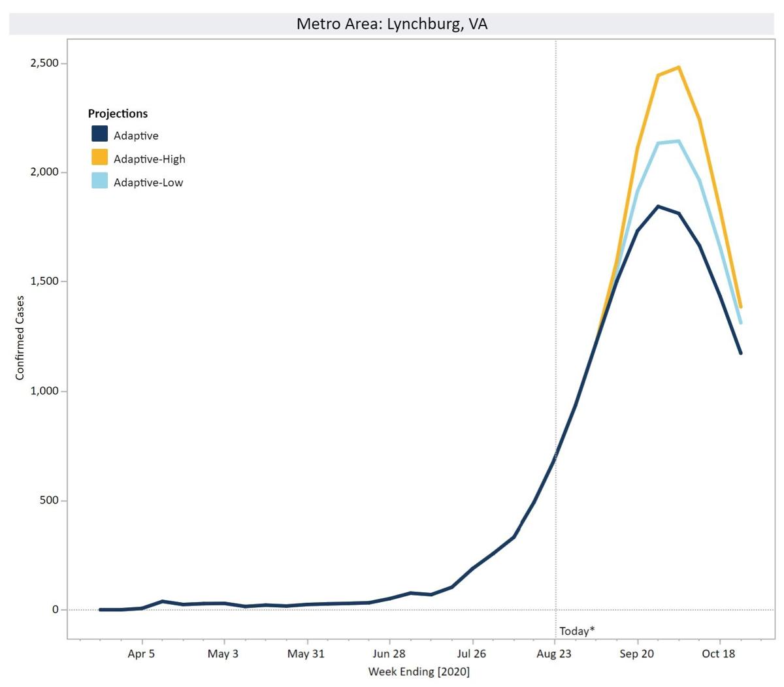The height and width of the screenshot is (687, 784).
Task: Click the 1,000 y-axis tick label
Action: click(x=44, y=391)
